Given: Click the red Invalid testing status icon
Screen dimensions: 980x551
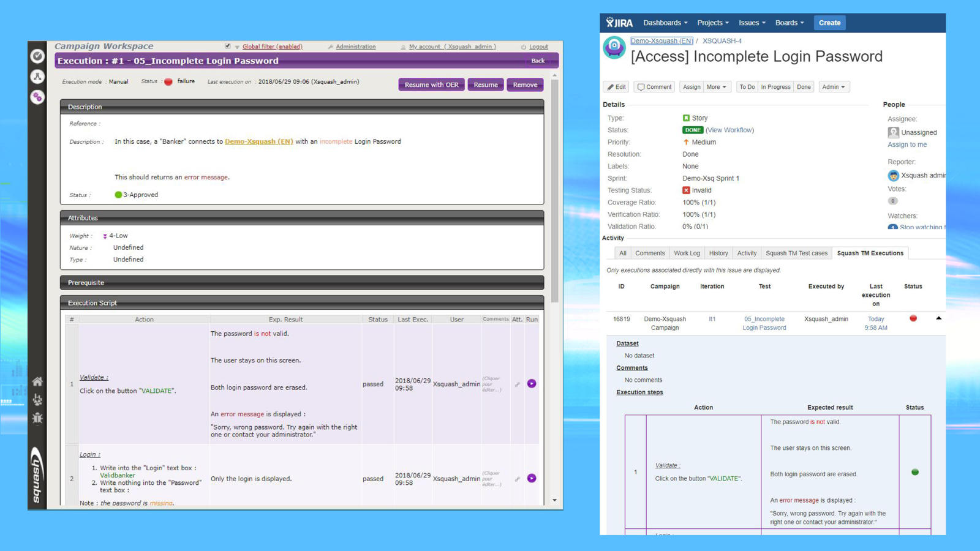Looking at the screenshot, I should [x=686, y=190].
